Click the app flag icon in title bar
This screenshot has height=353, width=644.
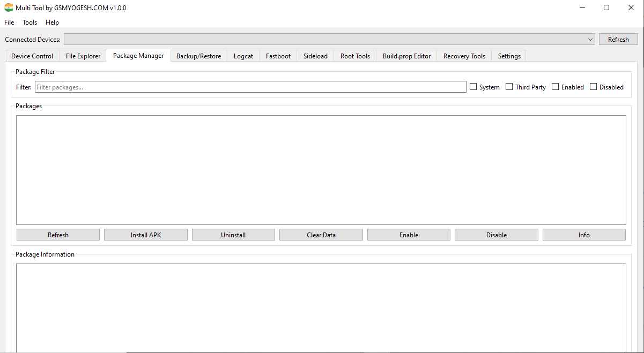[9, 8]
